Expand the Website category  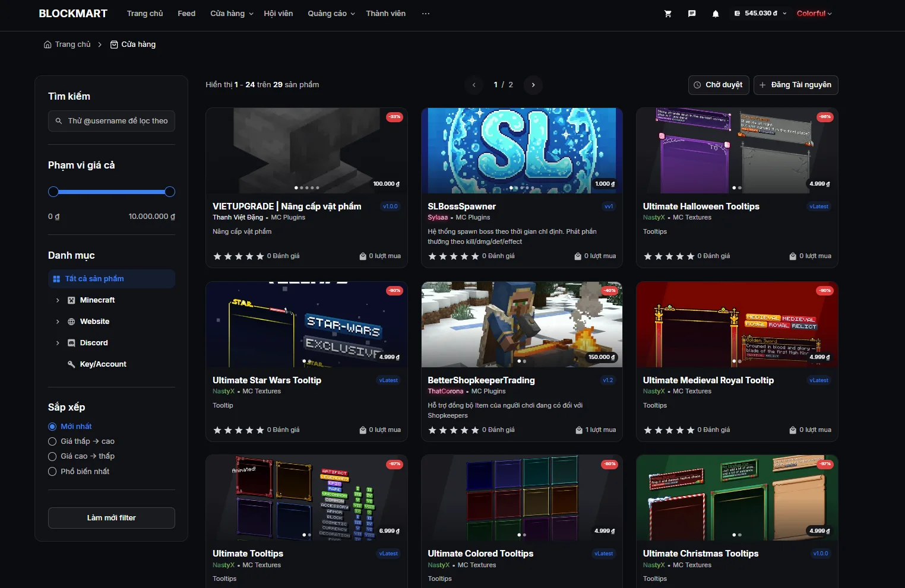coord(58,322)
